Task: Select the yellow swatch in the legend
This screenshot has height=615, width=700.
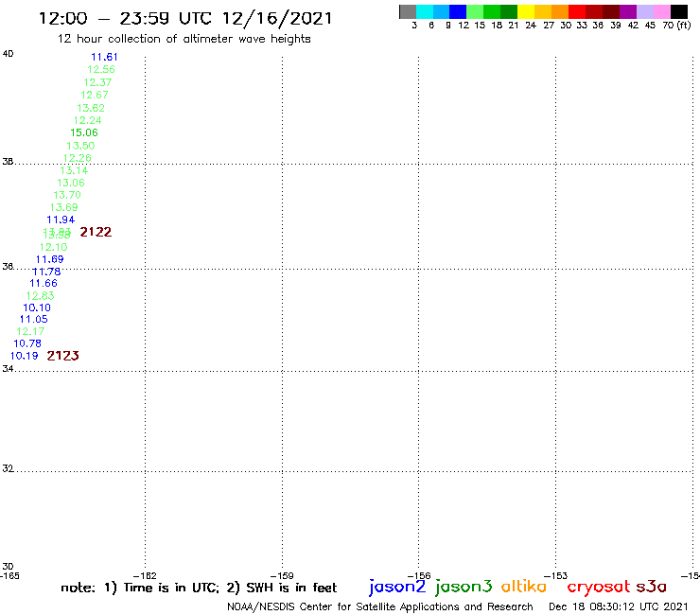Action: pos(526,11)
